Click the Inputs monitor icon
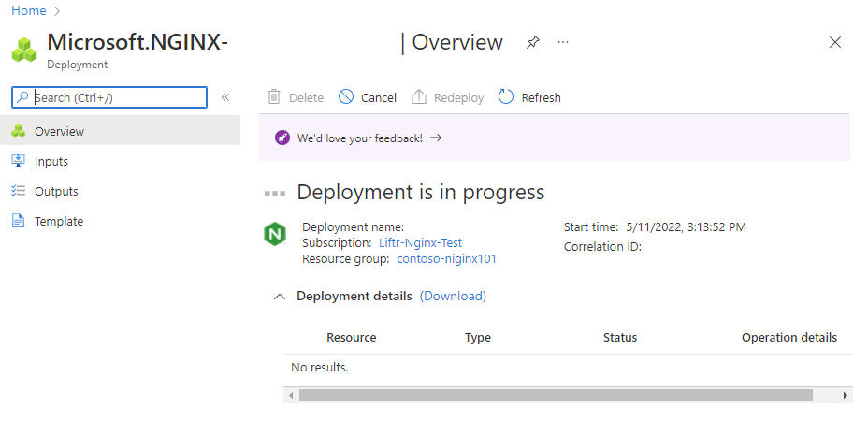The image size is (868, 422). pyautogui.click(x=19, y=161)
